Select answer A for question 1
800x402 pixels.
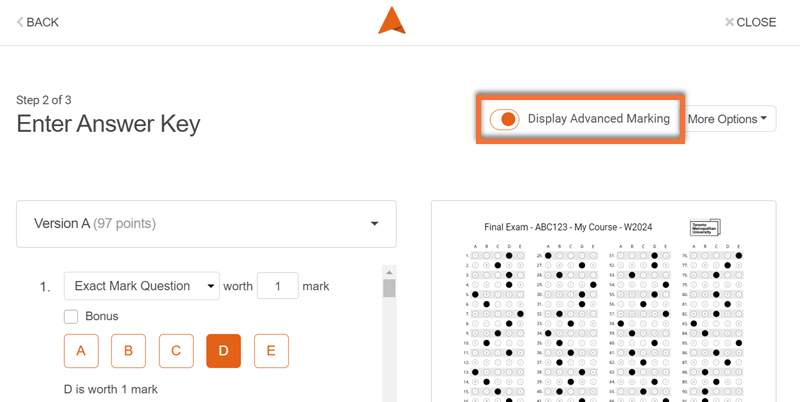(x=81, y=351)
